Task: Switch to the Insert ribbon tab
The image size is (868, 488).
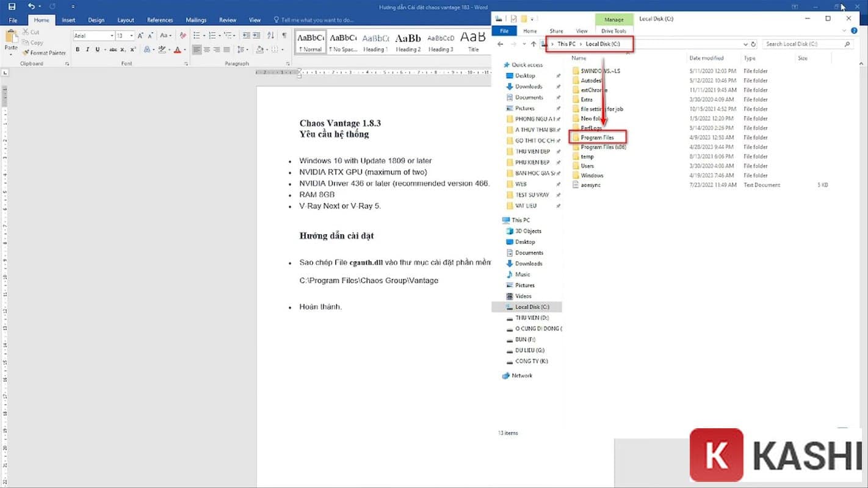Action: pyautogui.click(x=68, y=20)
